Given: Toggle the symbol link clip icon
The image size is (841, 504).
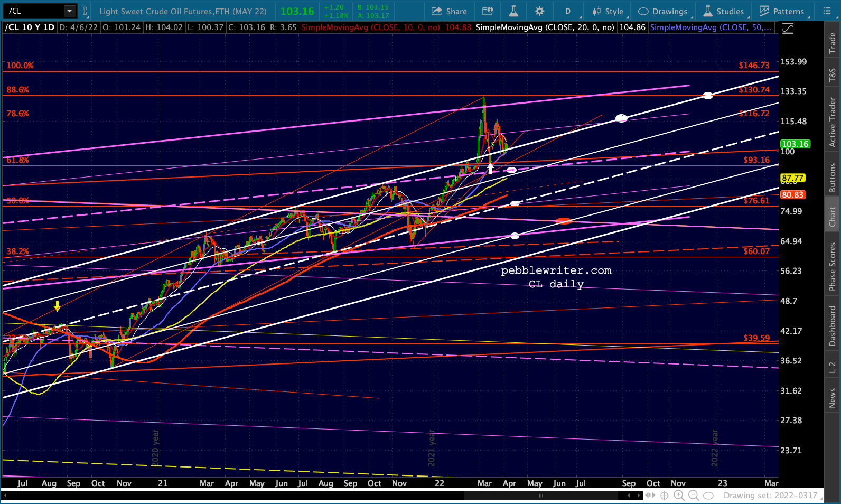Looking at the screenshot, I should (x=85, y=11).
